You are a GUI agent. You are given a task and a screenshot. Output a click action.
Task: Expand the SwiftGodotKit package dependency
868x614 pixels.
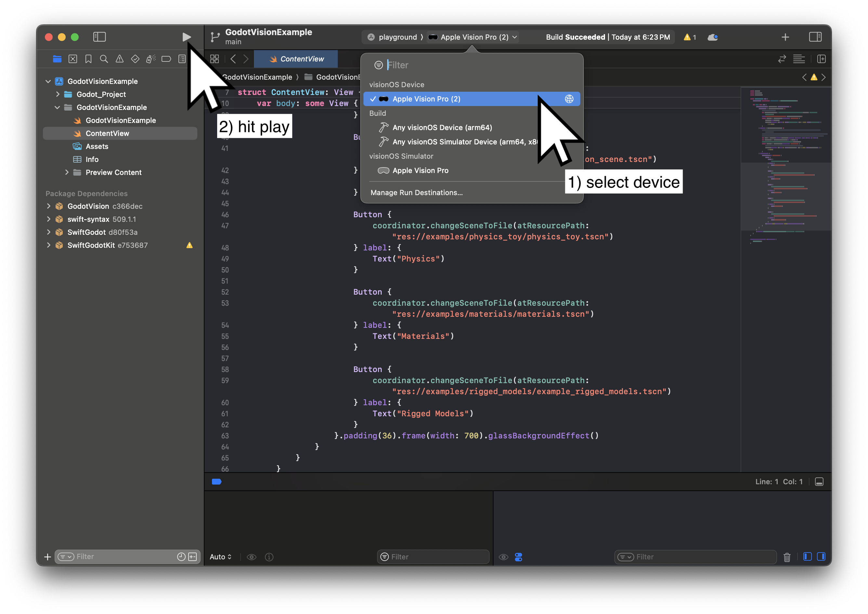(x=48, y=245)
